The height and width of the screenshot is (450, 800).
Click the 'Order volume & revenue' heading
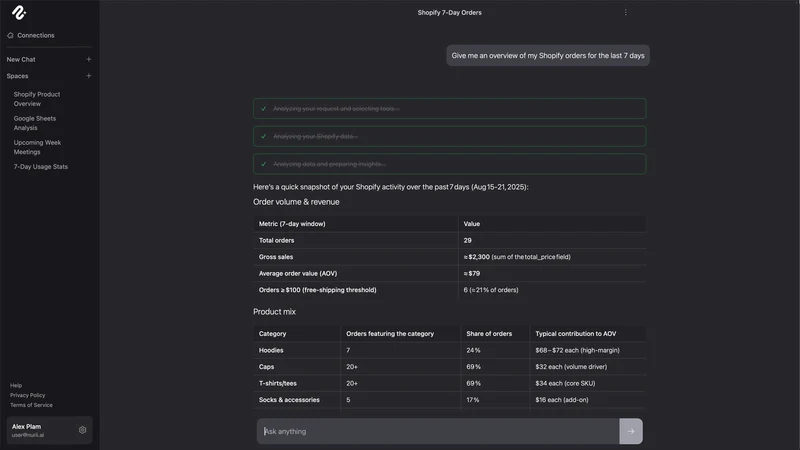(x=296, y=202)
